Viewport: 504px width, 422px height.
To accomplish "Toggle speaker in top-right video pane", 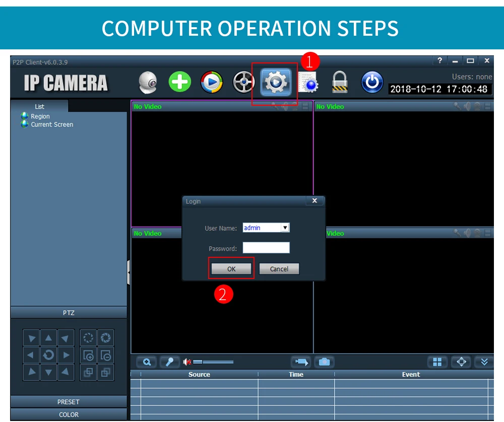I will click(x=467, y=106).
